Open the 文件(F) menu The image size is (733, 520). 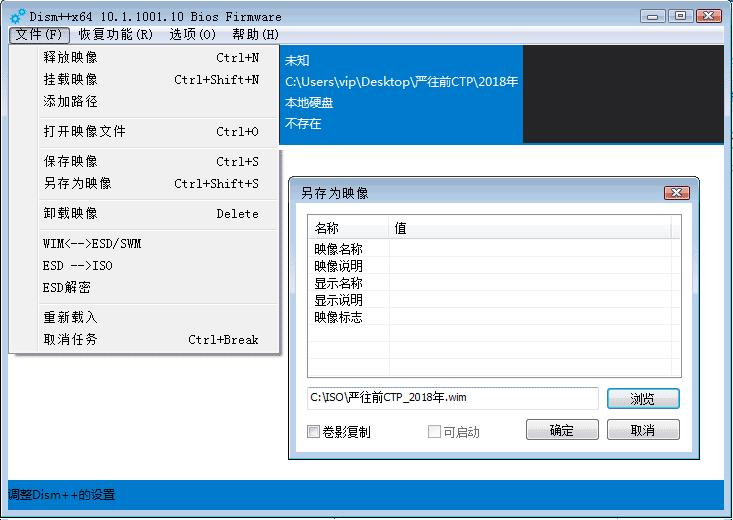pyautogui.click(x=39, y=35)
